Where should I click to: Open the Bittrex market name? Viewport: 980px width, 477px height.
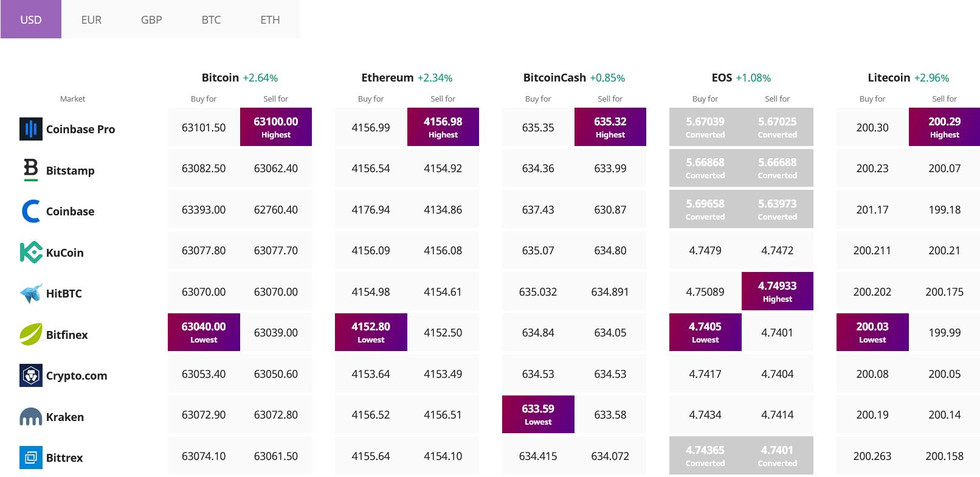tap(64, 458)
